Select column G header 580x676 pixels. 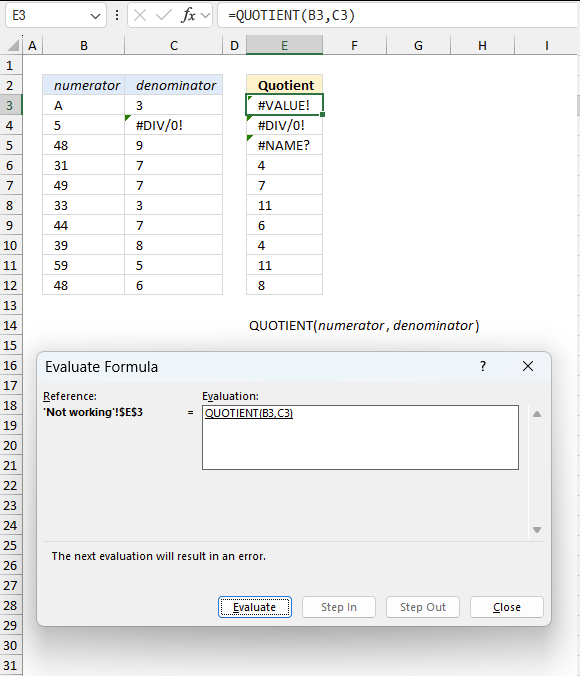click(418, 45)
